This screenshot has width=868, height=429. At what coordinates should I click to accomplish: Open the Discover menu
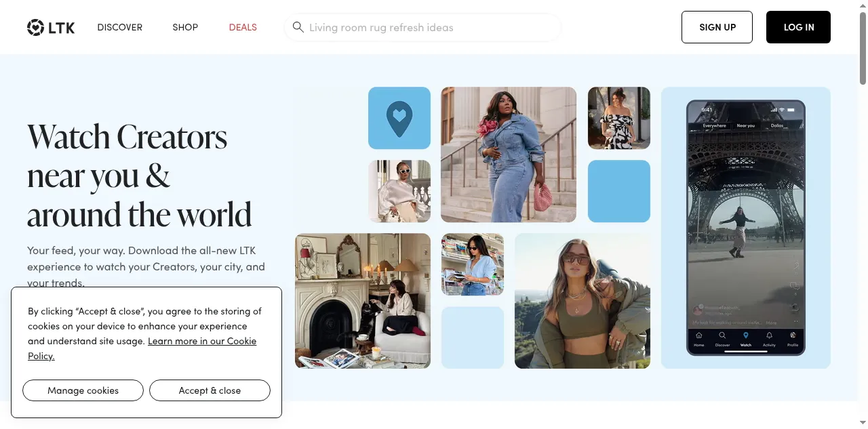pos(119,27)
